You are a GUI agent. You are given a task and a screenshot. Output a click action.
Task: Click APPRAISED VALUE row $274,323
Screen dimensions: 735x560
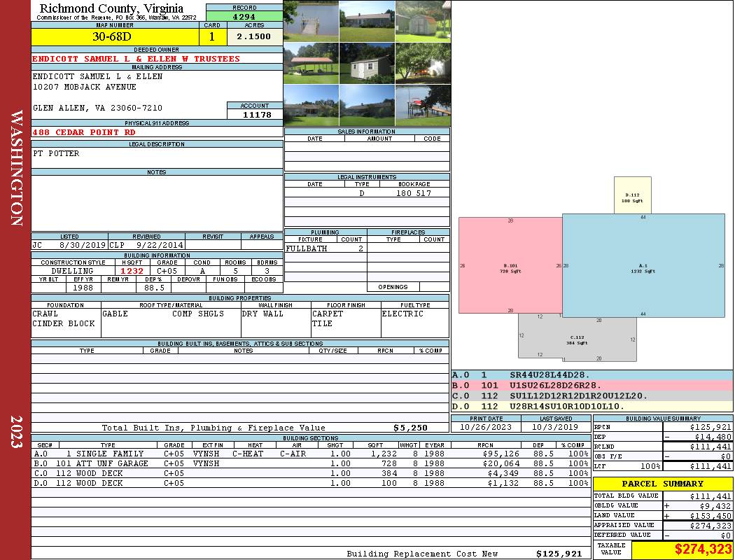pyautogui.click(x=663, y=526)
